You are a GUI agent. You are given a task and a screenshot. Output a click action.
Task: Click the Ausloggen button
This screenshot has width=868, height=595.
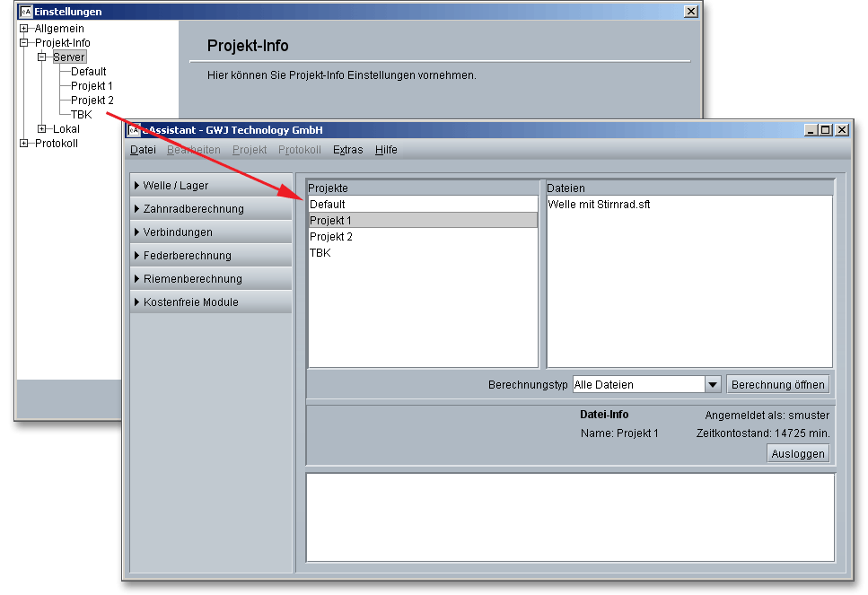[798, 454]
